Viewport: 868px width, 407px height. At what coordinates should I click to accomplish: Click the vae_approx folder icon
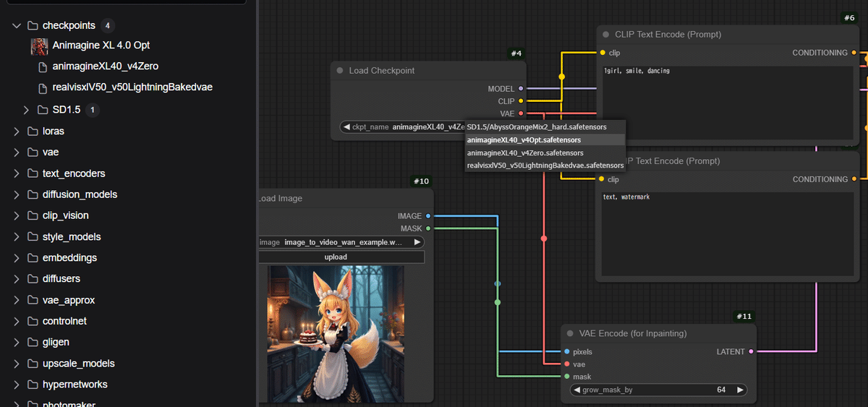pos(33,300)
